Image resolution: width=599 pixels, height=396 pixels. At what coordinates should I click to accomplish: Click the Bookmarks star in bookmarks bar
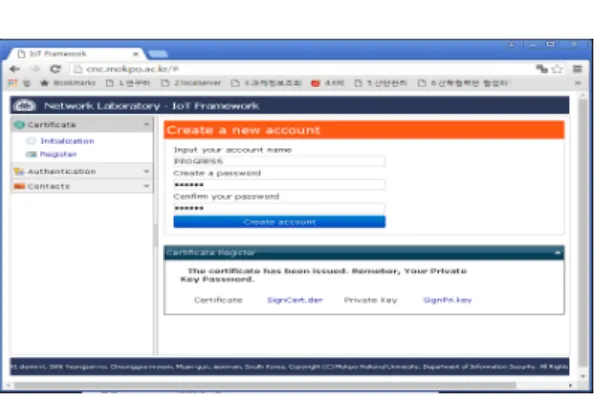[45, 83]
